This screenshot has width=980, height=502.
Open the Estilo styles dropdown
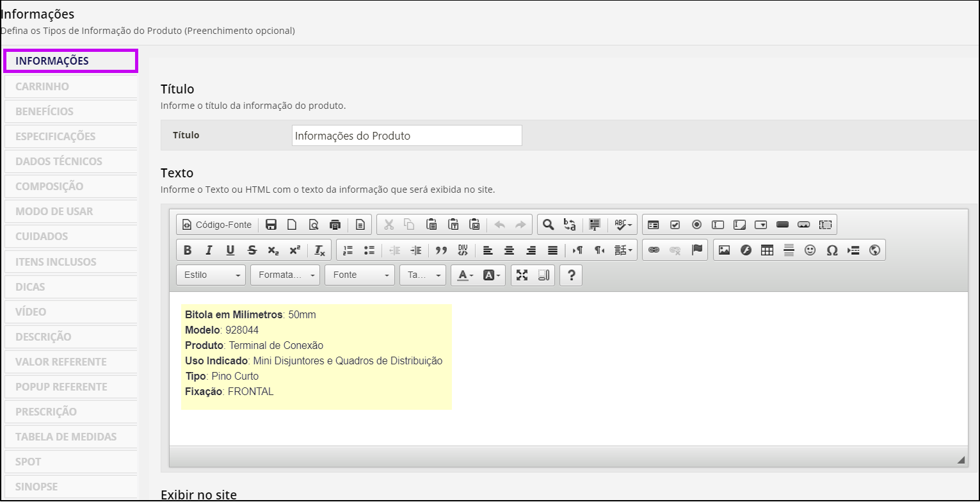(212, 275)
